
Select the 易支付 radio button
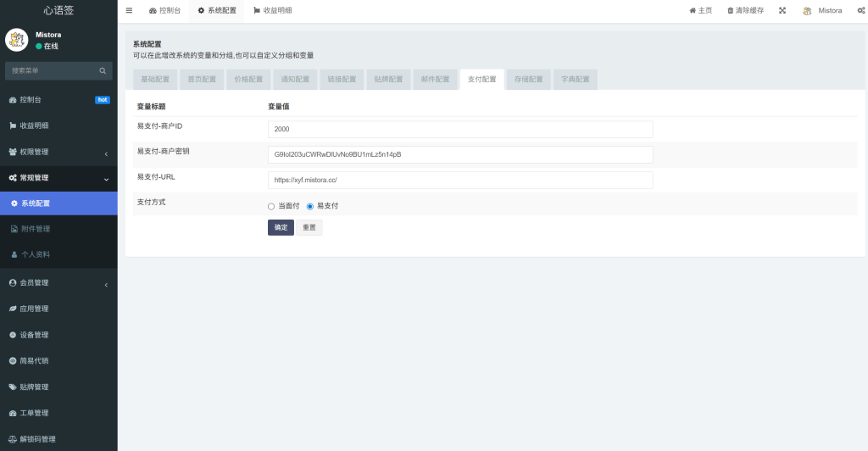click(x=310, y=206)
